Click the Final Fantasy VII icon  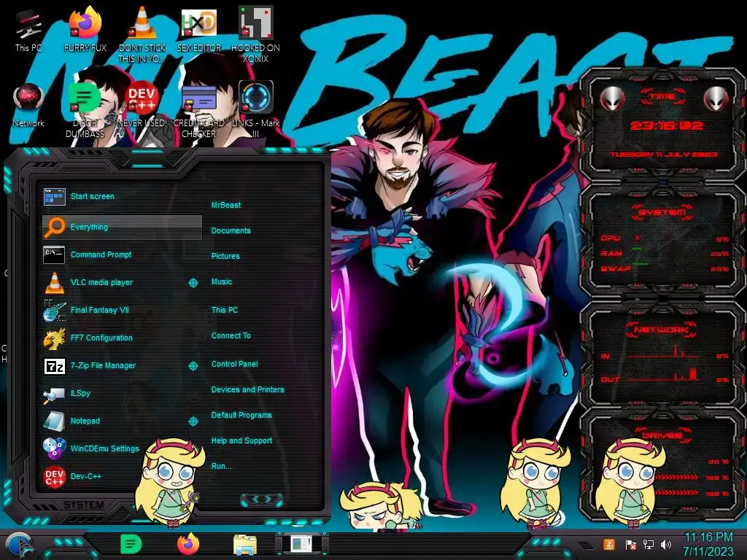(54, 311)
